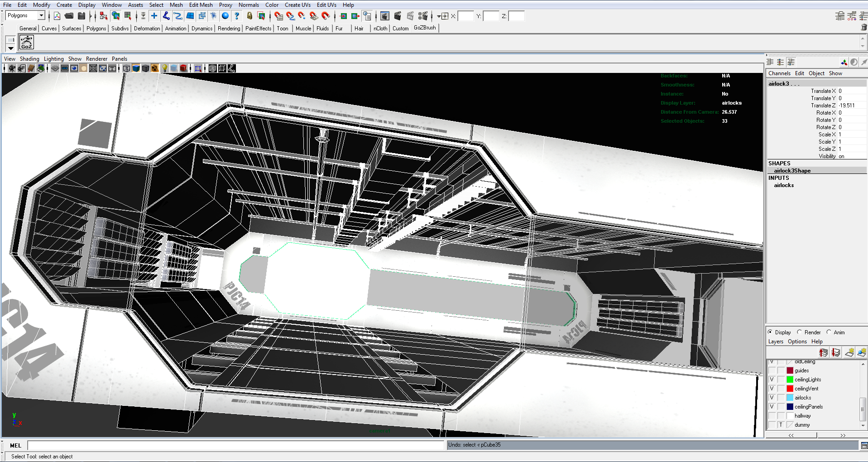868x462 pixels.
Task: Select by object type mode icon
Action: (116, 16)
